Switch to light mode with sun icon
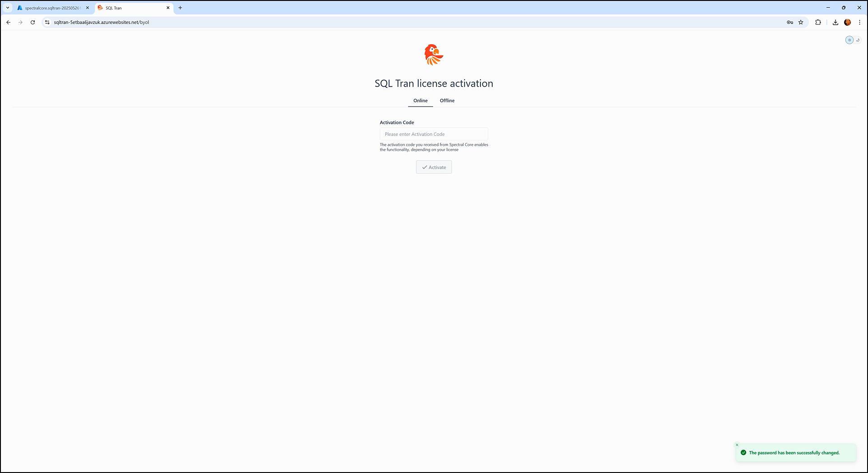The height and width of the screenshot is (473, 868). point(849,40)
